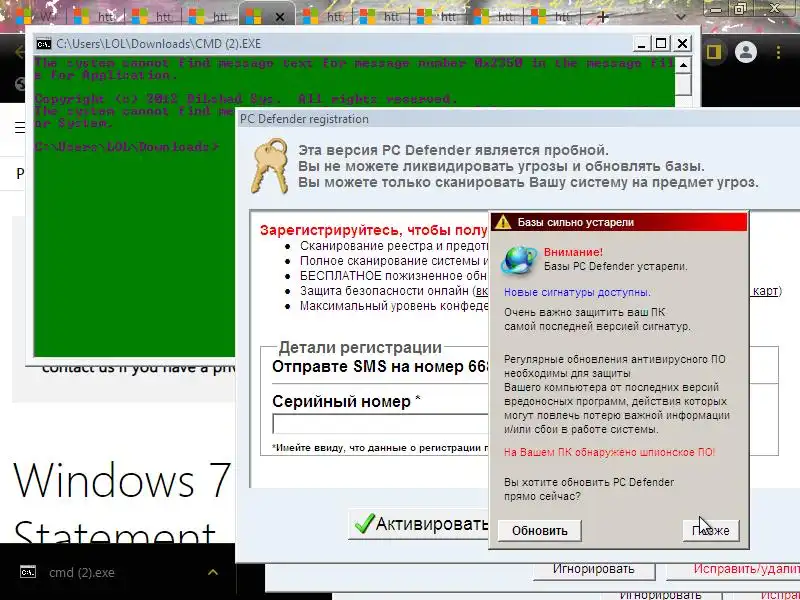Click the Активировать button with green checkmark

click(419, 524)
